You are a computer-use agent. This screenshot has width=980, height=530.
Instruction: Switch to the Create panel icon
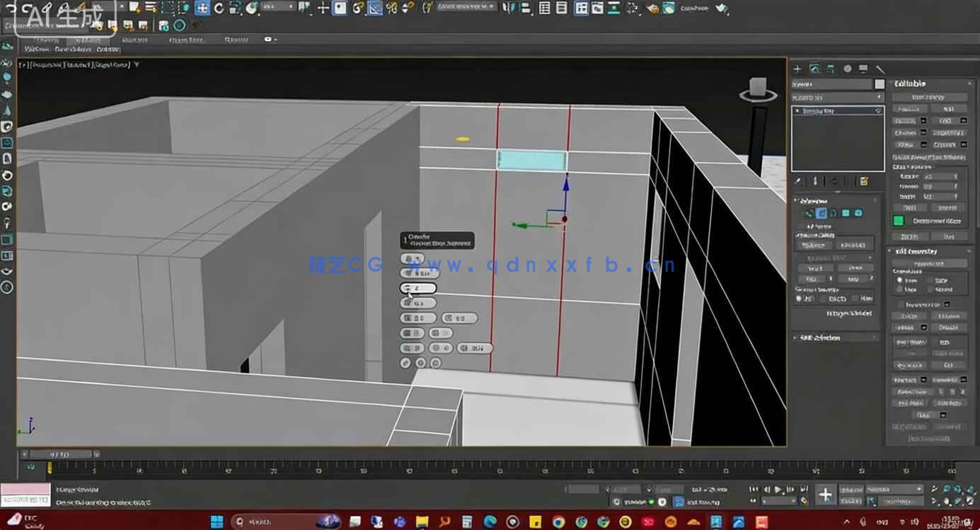tap(797, 69)
